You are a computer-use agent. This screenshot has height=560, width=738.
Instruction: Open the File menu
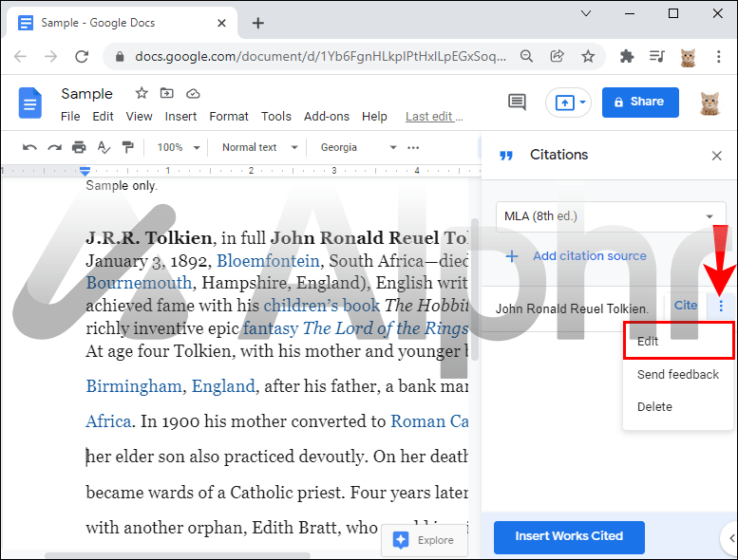click(70, 117)
